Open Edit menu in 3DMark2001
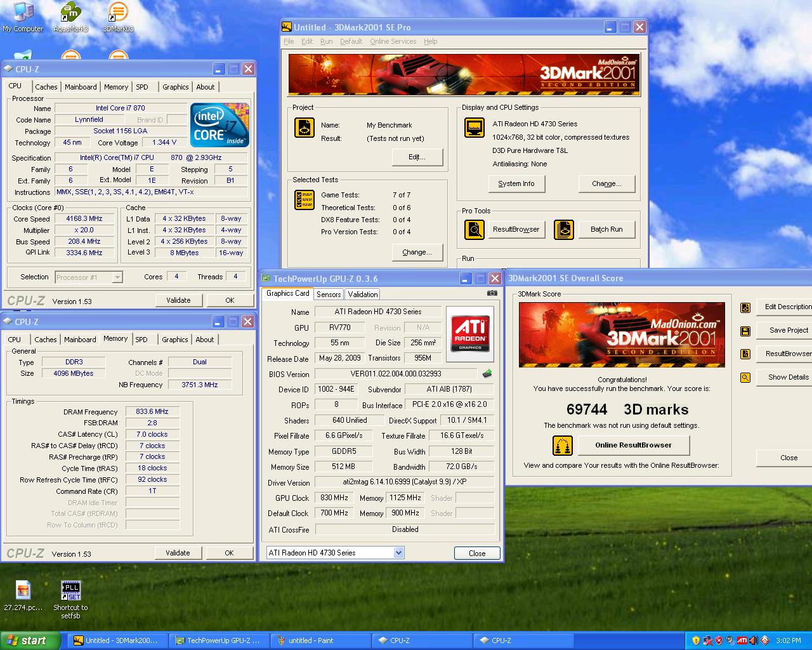 tap(307, 41)
